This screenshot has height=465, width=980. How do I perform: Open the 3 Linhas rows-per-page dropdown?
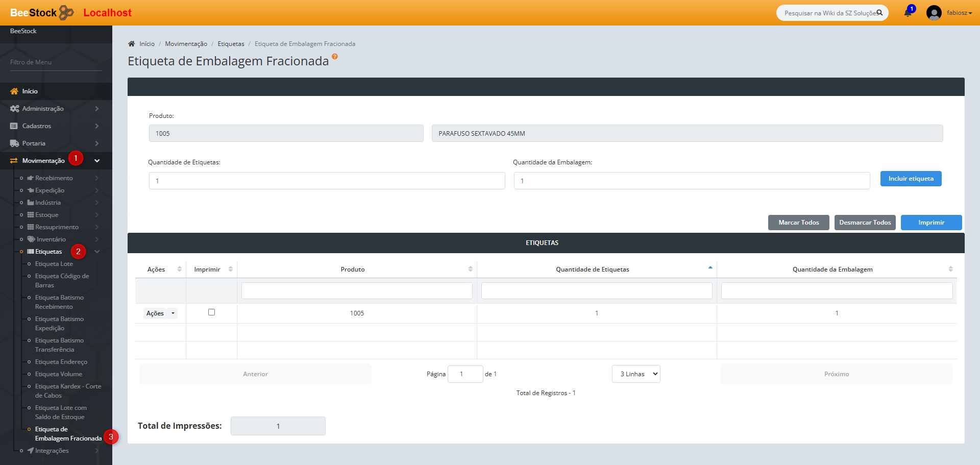pyautogui.click(x=636, y=374)
